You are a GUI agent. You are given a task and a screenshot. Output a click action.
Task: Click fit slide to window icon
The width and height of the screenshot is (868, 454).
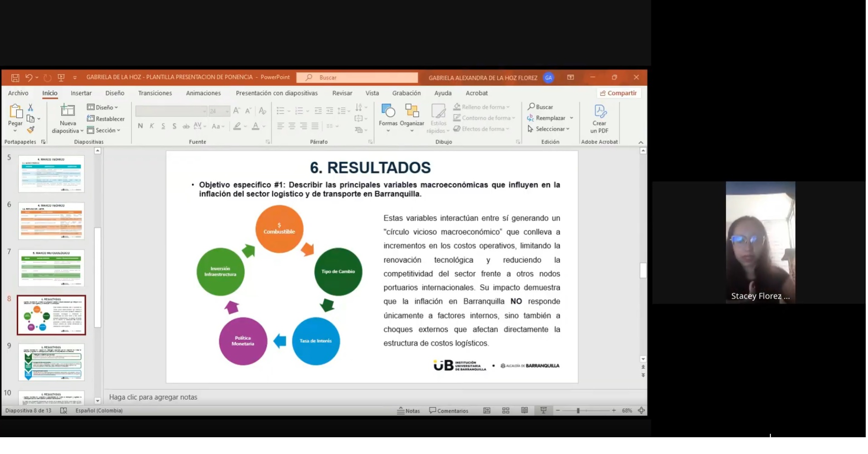tap(641, 411)
